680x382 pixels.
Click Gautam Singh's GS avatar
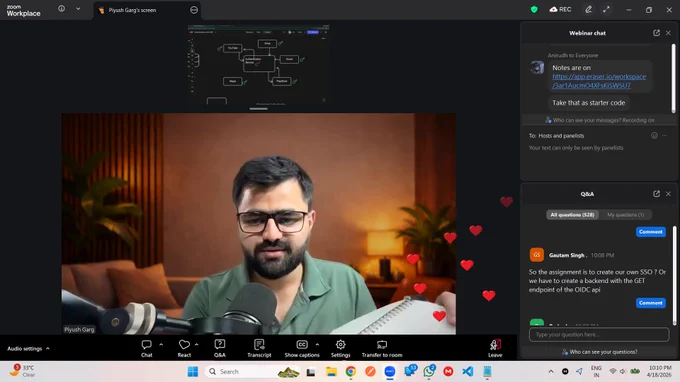(536, 255)
